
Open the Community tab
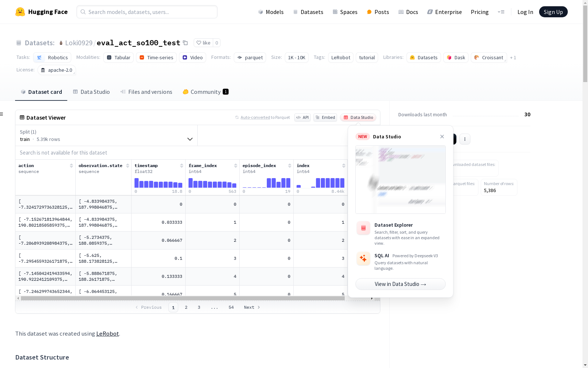(x=206, y=92)
